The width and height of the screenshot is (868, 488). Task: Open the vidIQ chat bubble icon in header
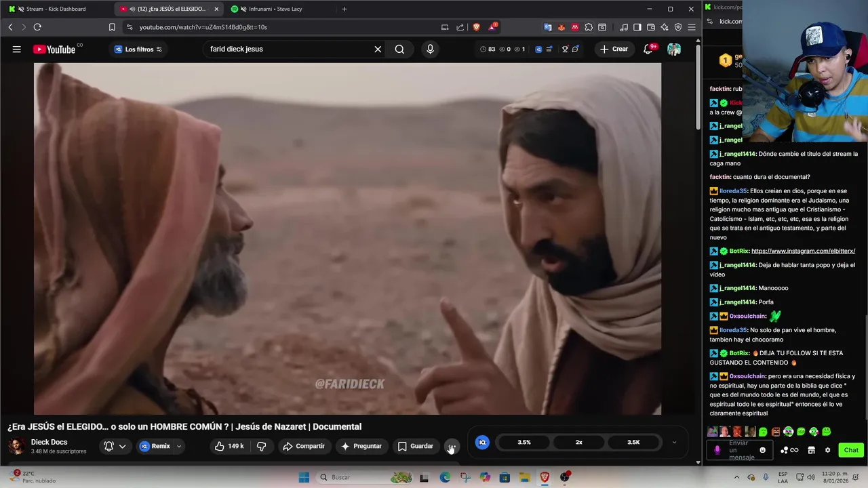[575, 49]
